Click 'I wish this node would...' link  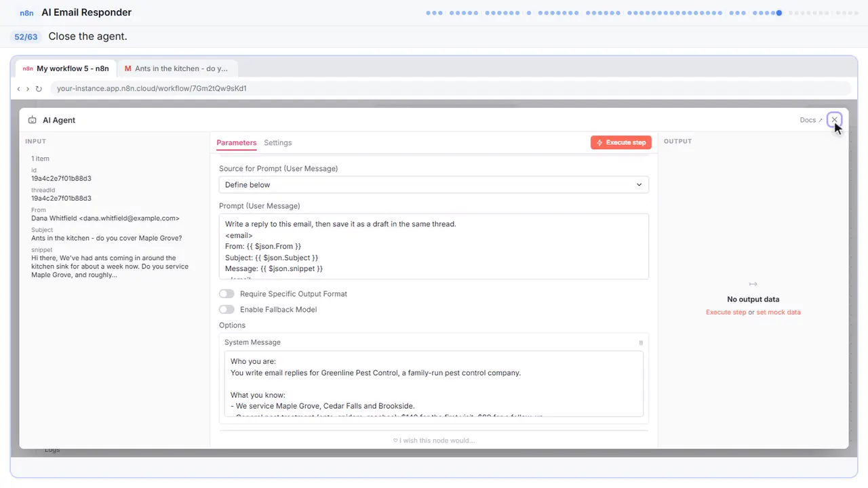(434, 441)
